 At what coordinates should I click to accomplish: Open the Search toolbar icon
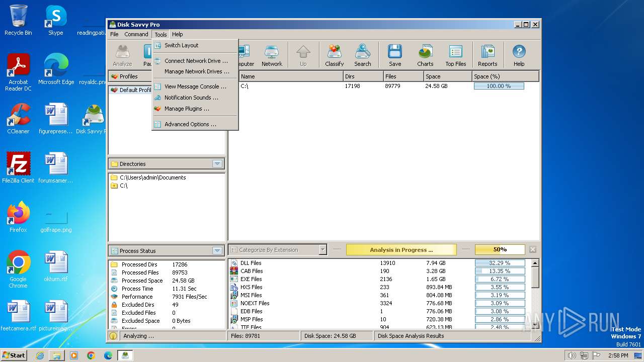(x=362, y=55)
